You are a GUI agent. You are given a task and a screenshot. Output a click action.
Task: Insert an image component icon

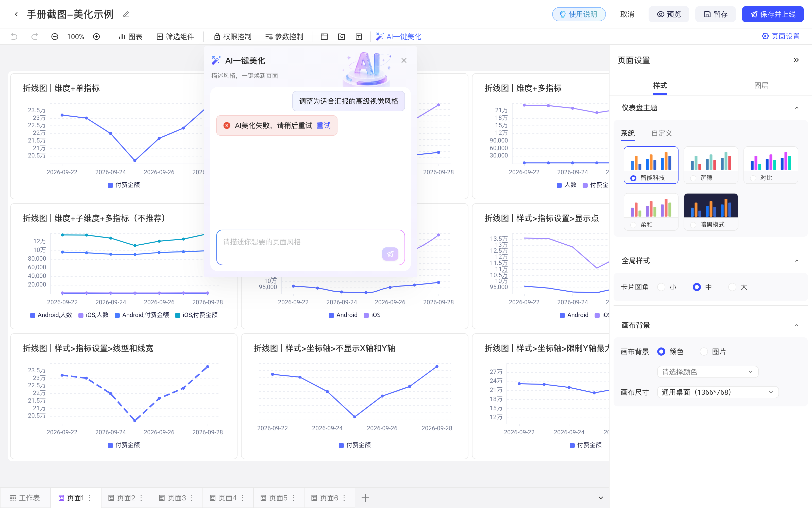[342, 36]
